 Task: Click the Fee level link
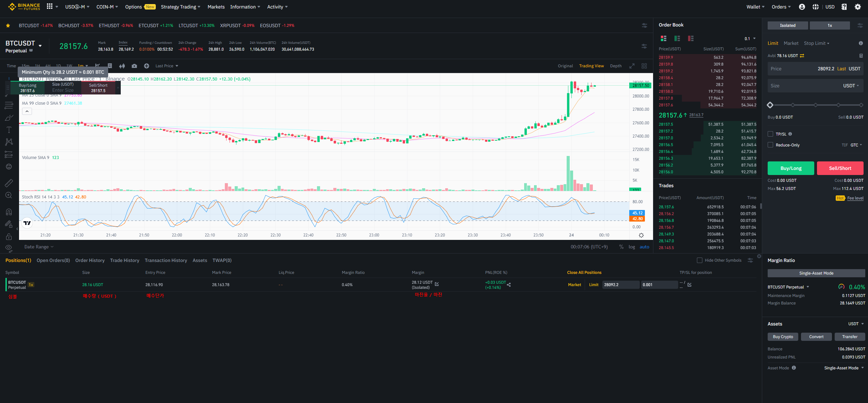click(x=855, y=198)
